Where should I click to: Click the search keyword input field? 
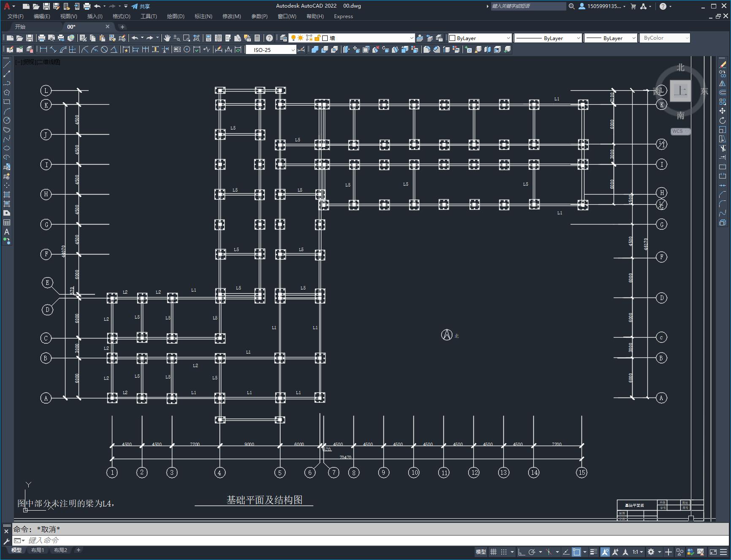[528, 6]
